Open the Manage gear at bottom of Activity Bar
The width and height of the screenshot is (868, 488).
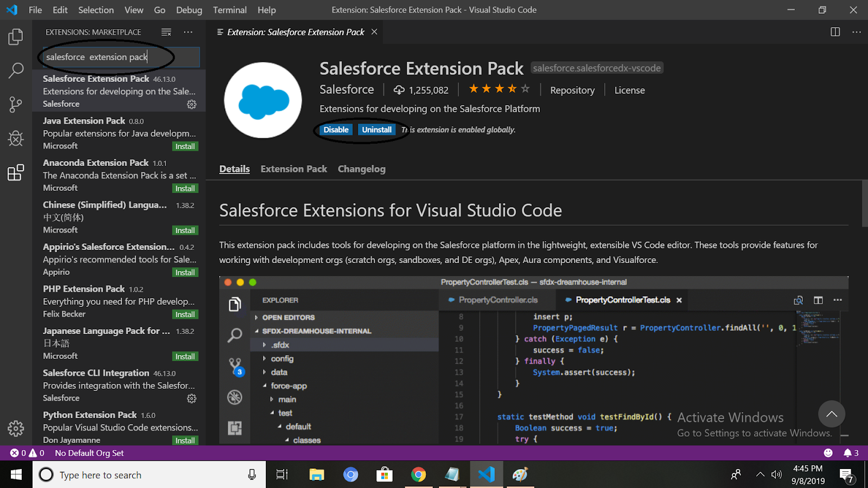tap(15, 428)
